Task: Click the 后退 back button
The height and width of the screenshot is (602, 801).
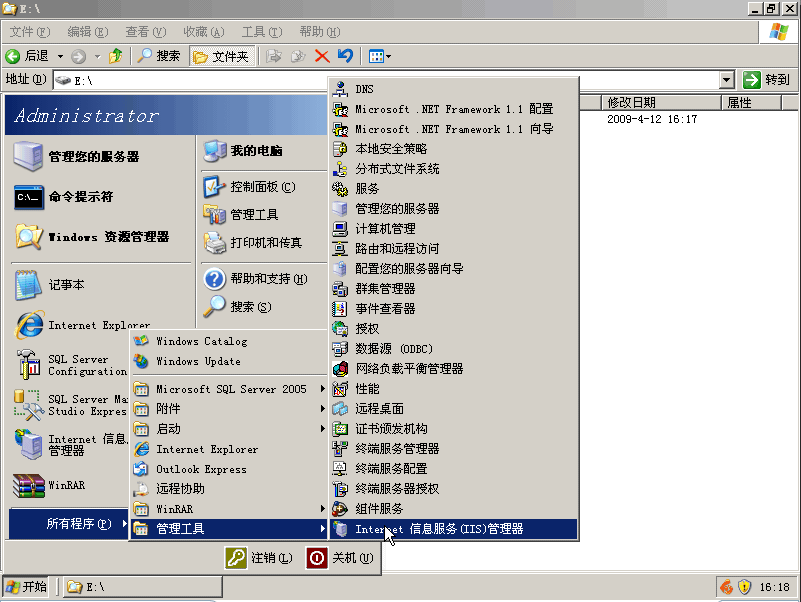Action: pyautogui.click(x=28, y=56)
